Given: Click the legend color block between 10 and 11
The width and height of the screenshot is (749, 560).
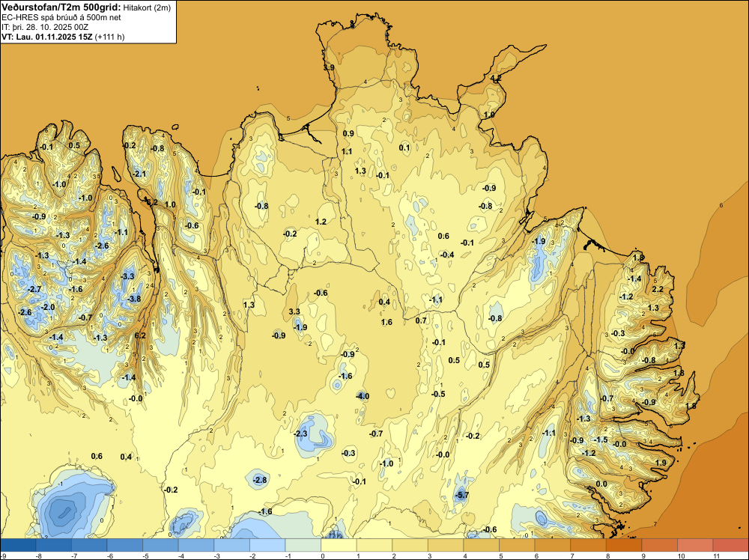Looking at the screenshot, I should 695,545.
